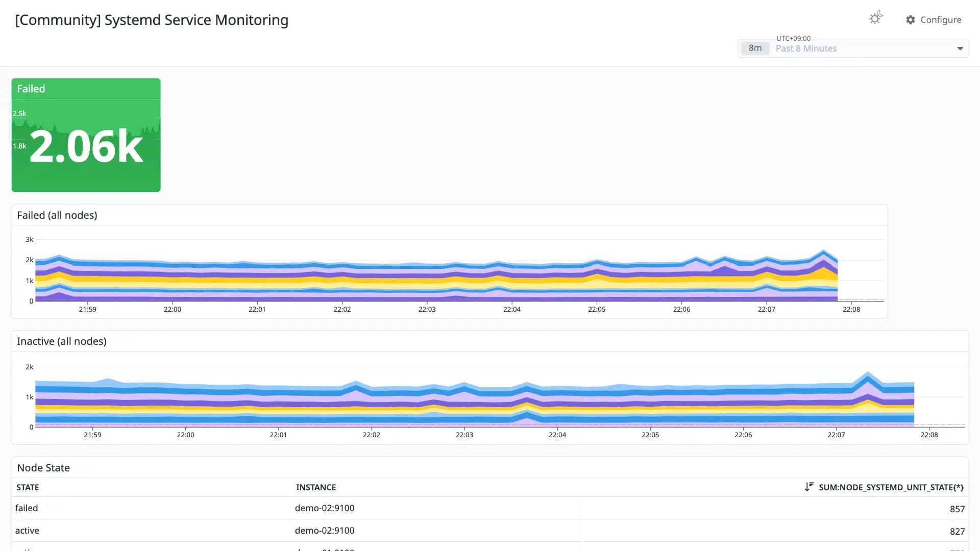Expand the time range dropdown arrow
This screenshot has height=551, width=980.
tap(960, 48)
